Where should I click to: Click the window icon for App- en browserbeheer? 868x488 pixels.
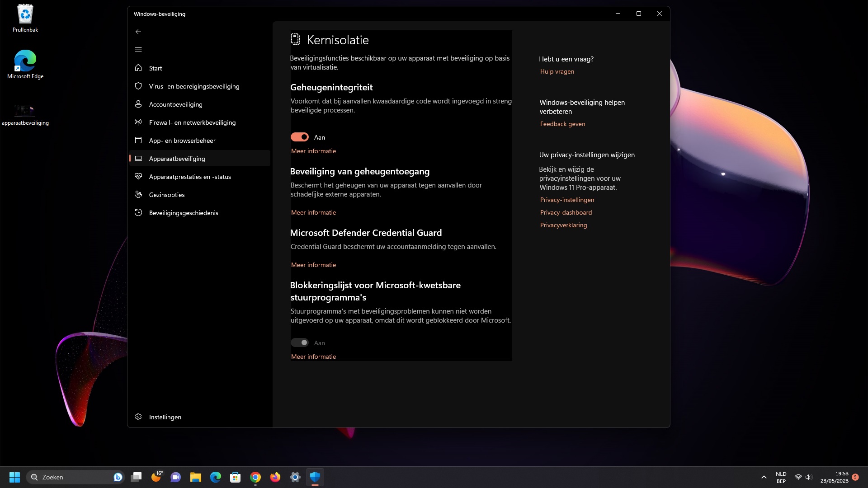138,140
